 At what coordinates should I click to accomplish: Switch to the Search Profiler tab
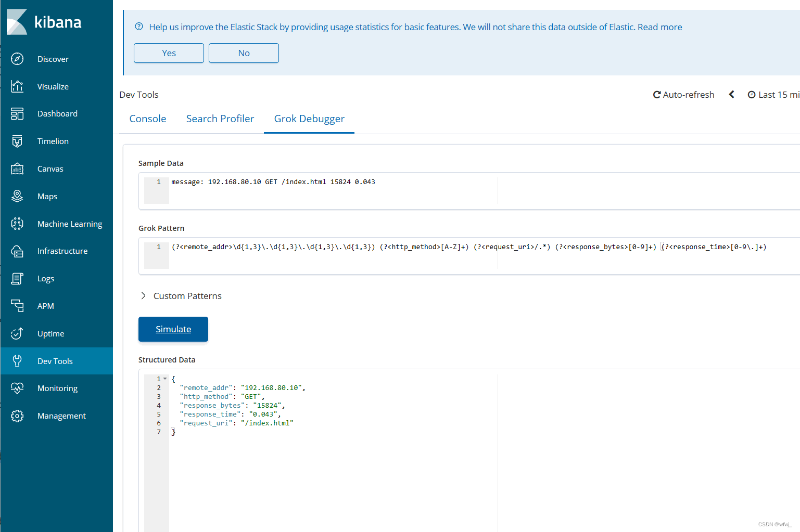(220, 119)
